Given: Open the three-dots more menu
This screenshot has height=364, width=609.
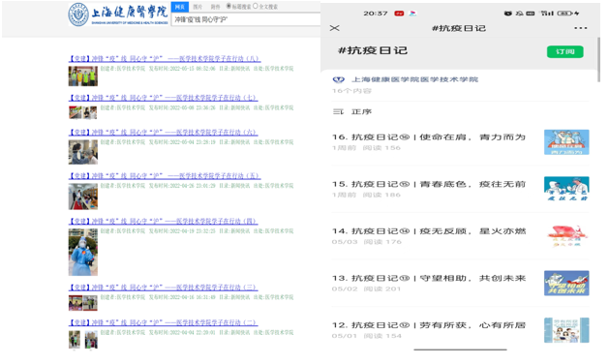Looking at the screenshot, I should pos(580,28).
